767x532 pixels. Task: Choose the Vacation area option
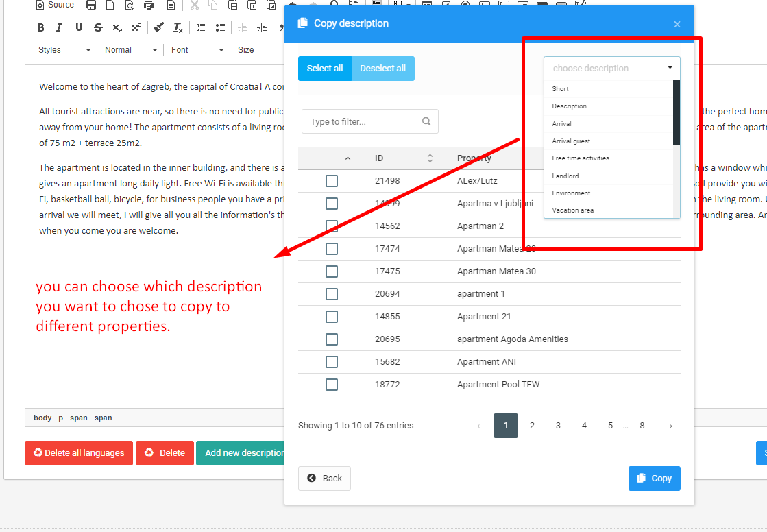click(x=609, y=210)
